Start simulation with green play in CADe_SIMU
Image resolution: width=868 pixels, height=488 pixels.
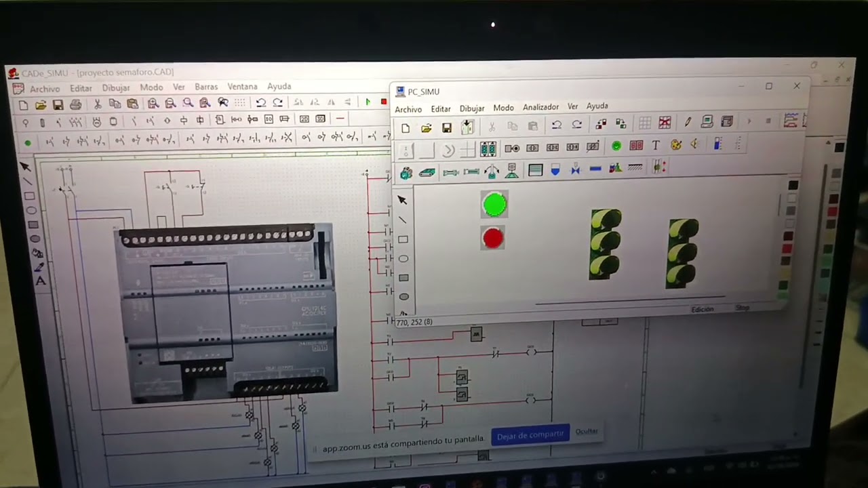click(368, 102)
